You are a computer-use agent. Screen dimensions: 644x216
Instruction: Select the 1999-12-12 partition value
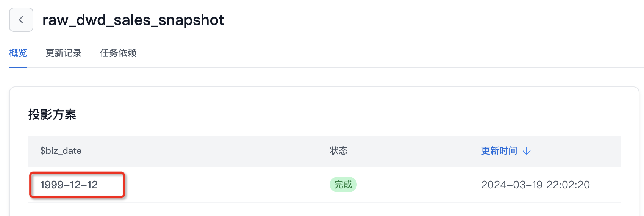coord(69,185)
